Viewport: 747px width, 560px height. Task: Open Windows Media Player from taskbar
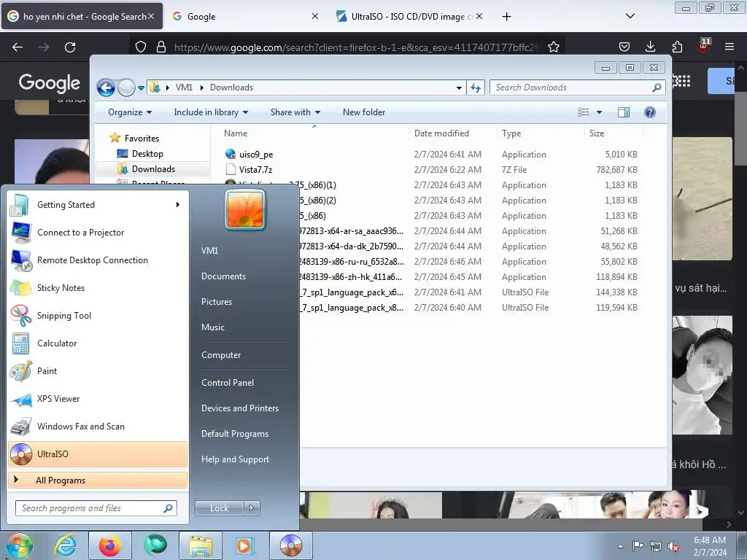[x=245, y=545]
